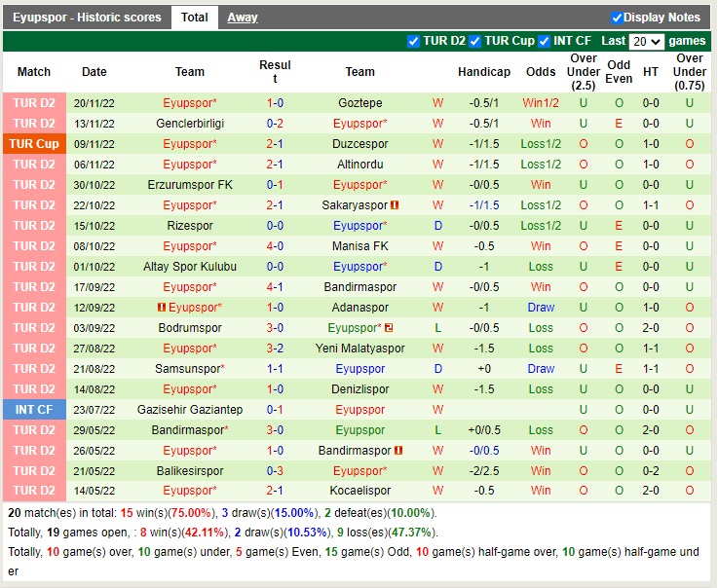The image size is (718, 588).
Task: Open Altinordu team link
Action: [359, 165]
